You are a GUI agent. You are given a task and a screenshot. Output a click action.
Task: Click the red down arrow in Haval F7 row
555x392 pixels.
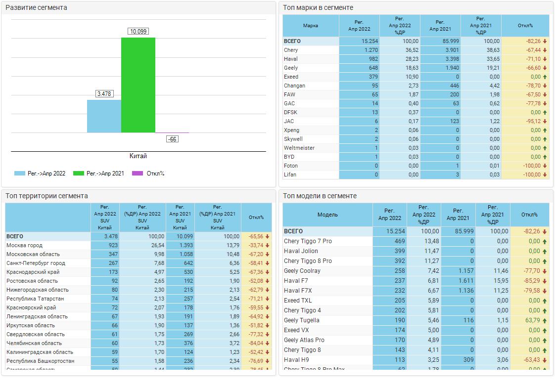545,281
